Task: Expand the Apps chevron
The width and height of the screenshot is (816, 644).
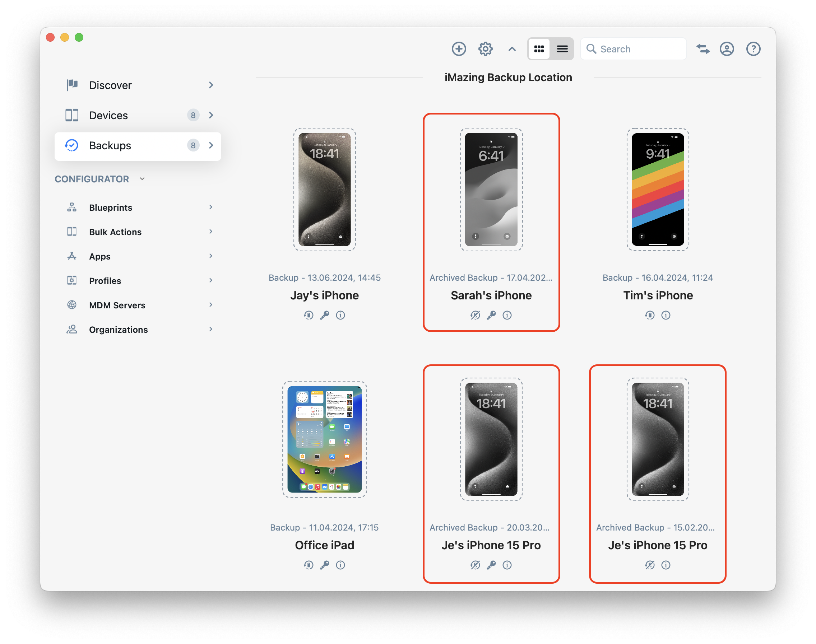Action: (x=211, y=256)
